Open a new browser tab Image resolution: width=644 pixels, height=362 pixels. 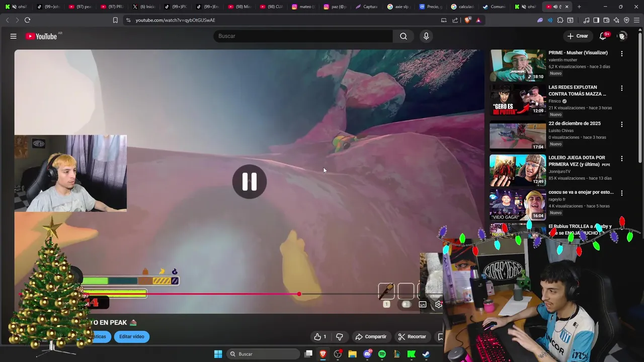tap(579, 7)
